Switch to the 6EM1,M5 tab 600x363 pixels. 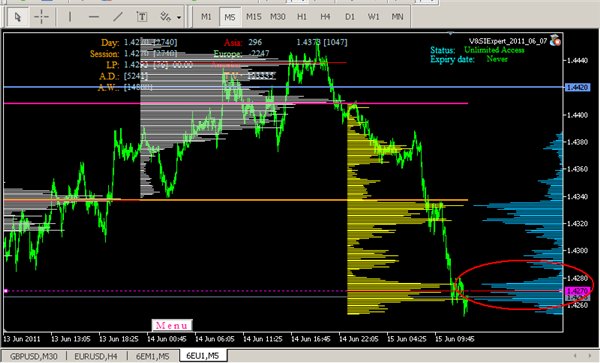(x=153, y=356)
